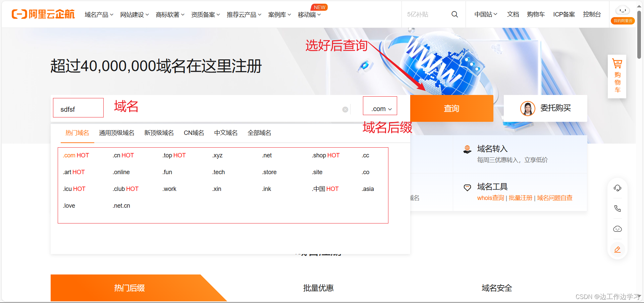Select the .art HOT suffix
The height and width of the screenshot is (303, 644).
[x=74, y=172]
